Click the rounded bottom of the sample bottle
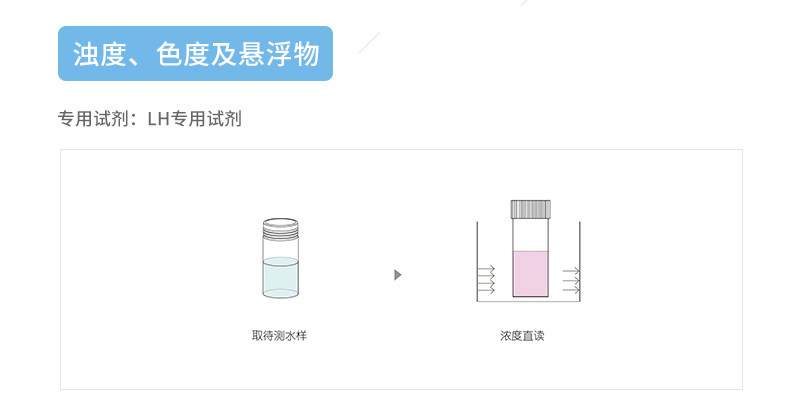800x410 pixels. [x=279, y=293]
